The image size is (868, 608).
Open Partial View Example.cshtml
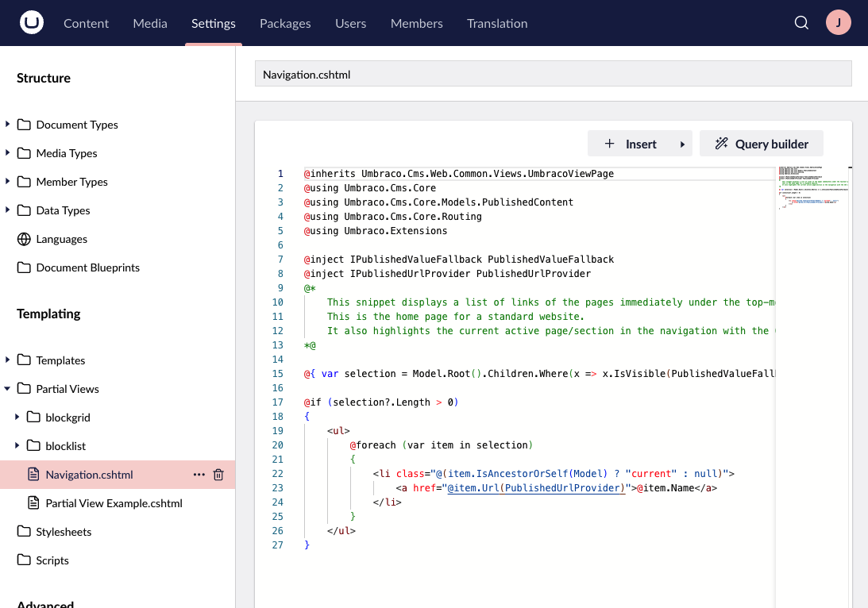pyautogui.click(x=114, y=503)
